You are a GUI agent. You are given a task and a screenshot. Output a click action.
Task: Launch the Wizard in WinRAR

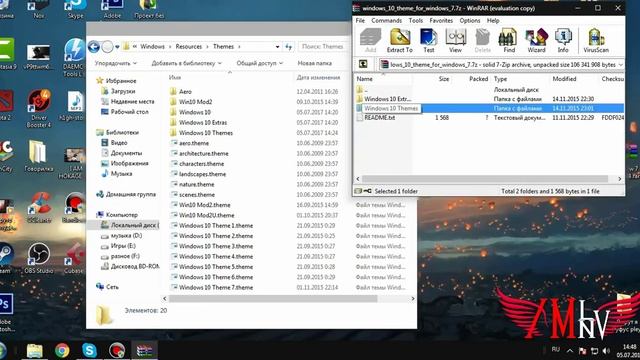click(536, 41)
